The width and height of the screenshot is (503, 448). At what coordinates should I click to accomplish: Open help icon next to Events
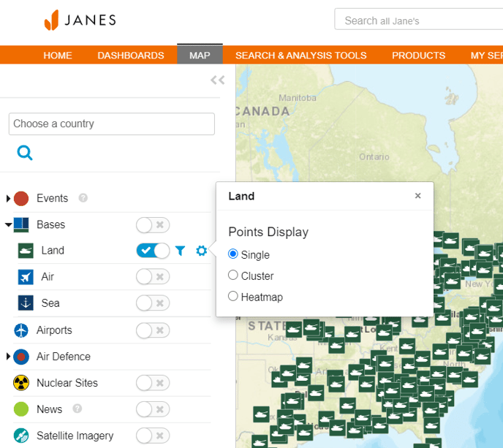tap(83, 198)
